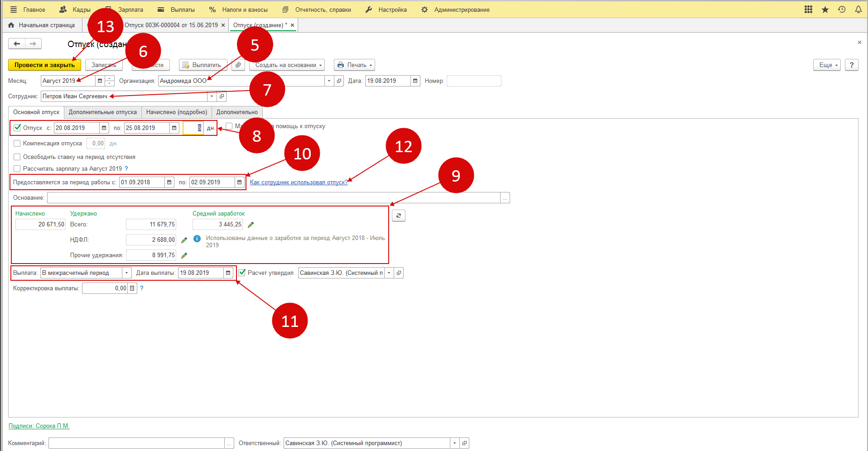Open favorites star icon

click(x=825, y=10)
